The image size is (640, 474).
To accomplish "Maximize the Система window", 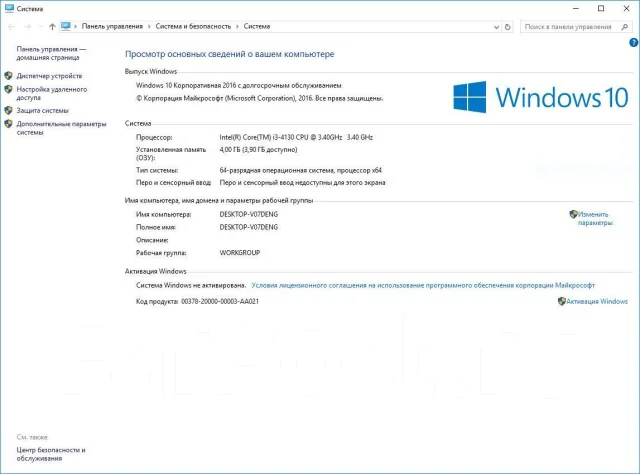I will [x=601, y=8].
